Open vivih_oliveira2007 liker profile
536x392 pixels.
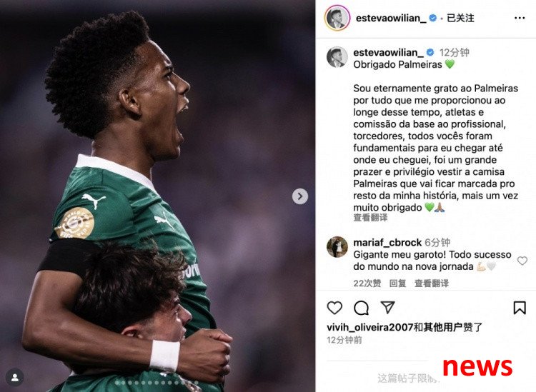click(x=369, y=327)
